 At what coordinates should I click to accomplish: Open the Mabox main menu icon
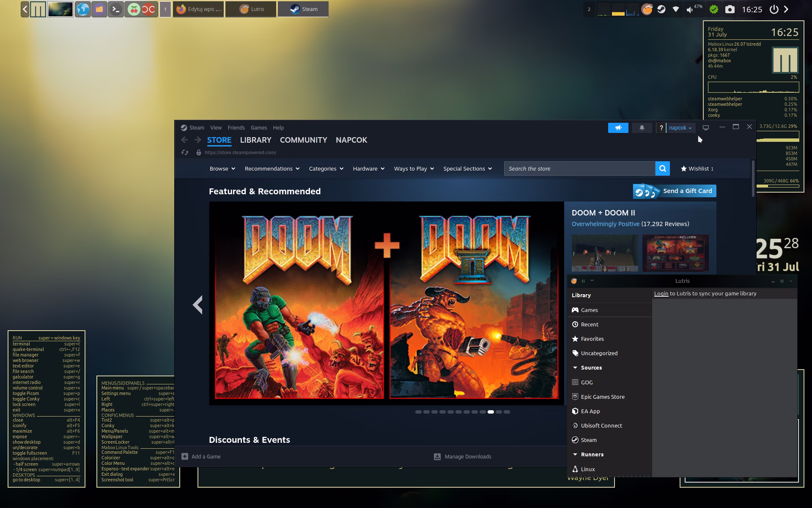point(38,9)
